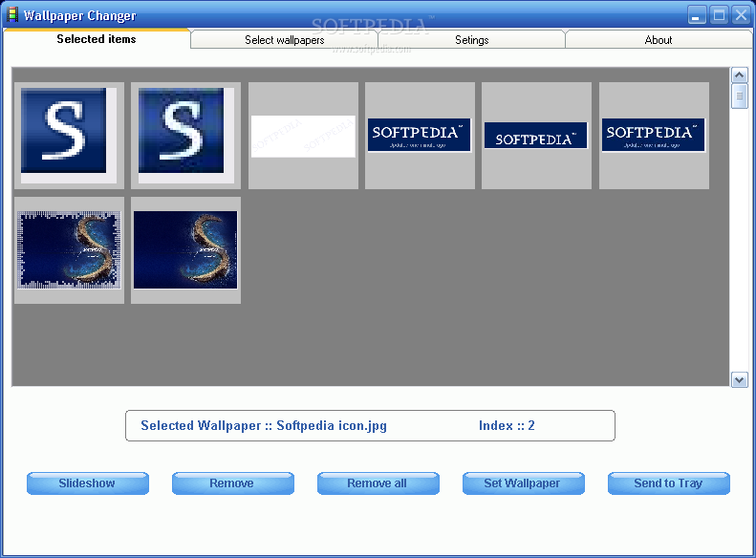Go to the About tab
The image size is (756, 558).
659,40
